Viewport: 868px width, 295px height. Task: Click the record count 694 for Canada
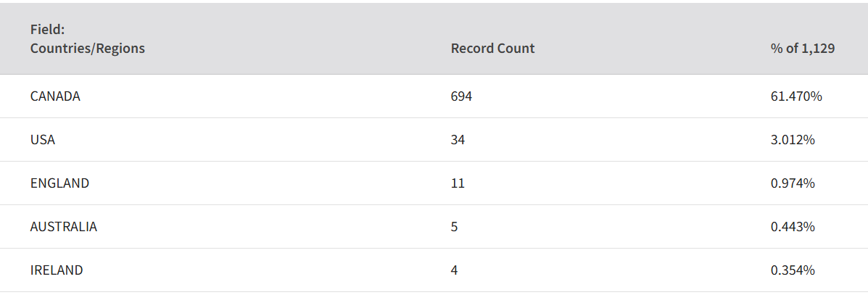(x=461, y=96)
